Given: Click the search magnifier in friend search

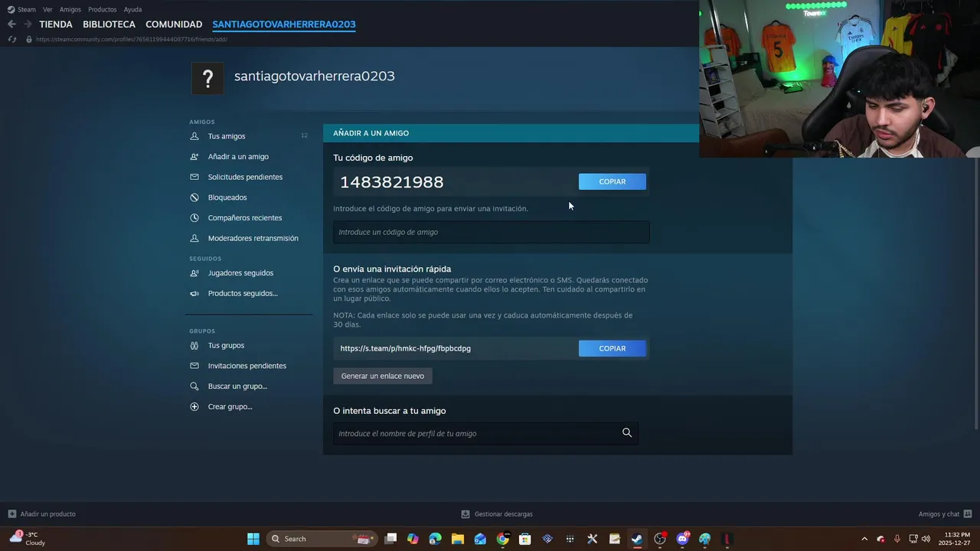Looking at the screenshot, I should [627, 433].
